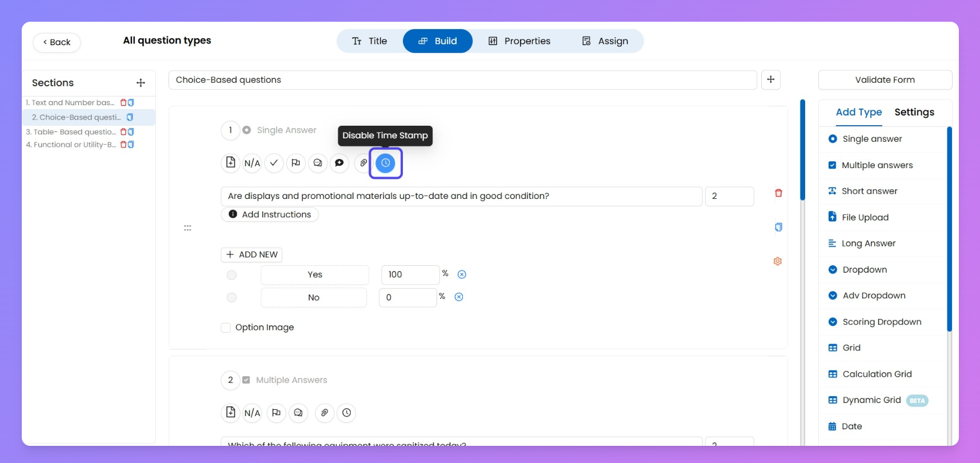Image resolution: width=980 pixels, height=463 pixels.
Task: Delete section 4 Functional or Utility-Based
Action: [x=123, y=145]
